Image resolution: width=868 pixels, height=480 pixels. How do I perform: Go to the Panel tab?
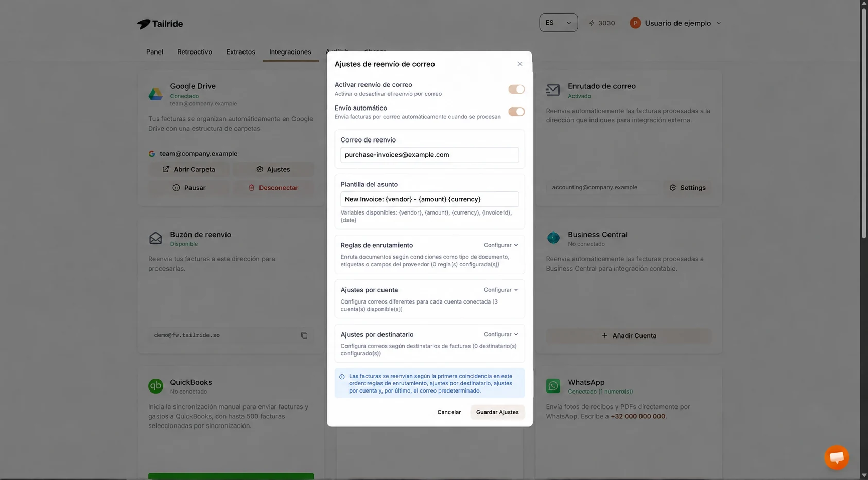[x=154, y=52]
